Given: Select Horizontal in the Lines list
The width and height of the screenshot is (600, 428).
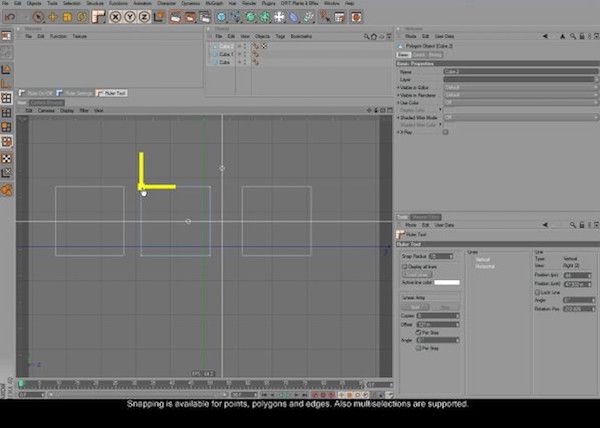Looking at the screenshot, I should [485, 266].
